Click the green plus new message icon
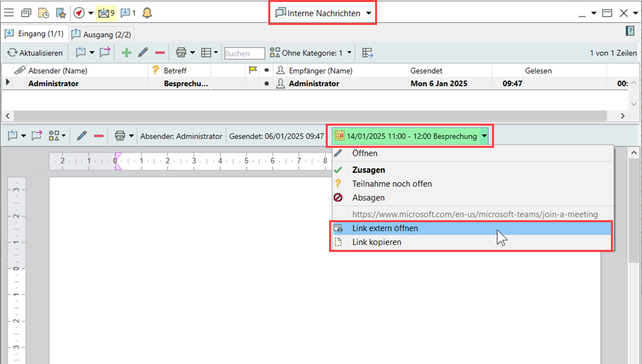642x364 pixels. pyautogui.click(x=126, y=53)
